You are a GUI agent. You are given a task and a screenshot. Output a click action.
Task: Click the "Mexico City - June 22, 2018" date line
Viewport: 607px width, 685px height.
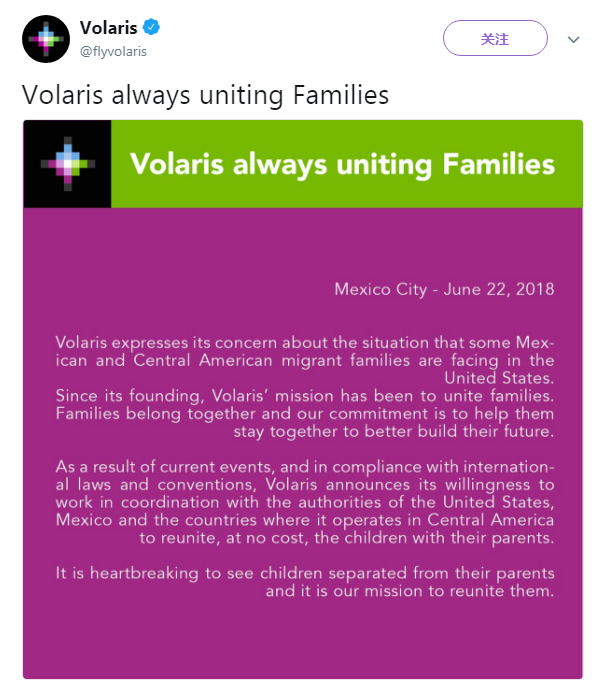click(443, 290)
